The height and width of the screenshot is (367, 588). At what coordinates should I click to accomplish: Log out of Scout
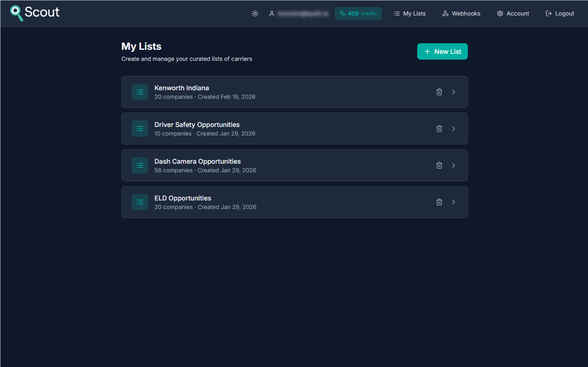point(560,13)
